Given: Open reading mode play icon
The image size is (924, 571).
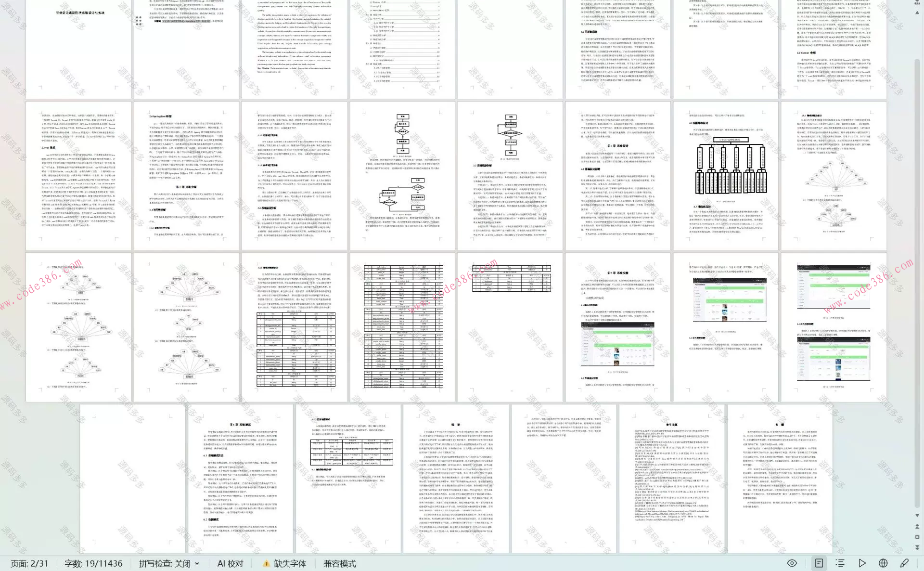Looking at the screenshot, I should point(862,563).
